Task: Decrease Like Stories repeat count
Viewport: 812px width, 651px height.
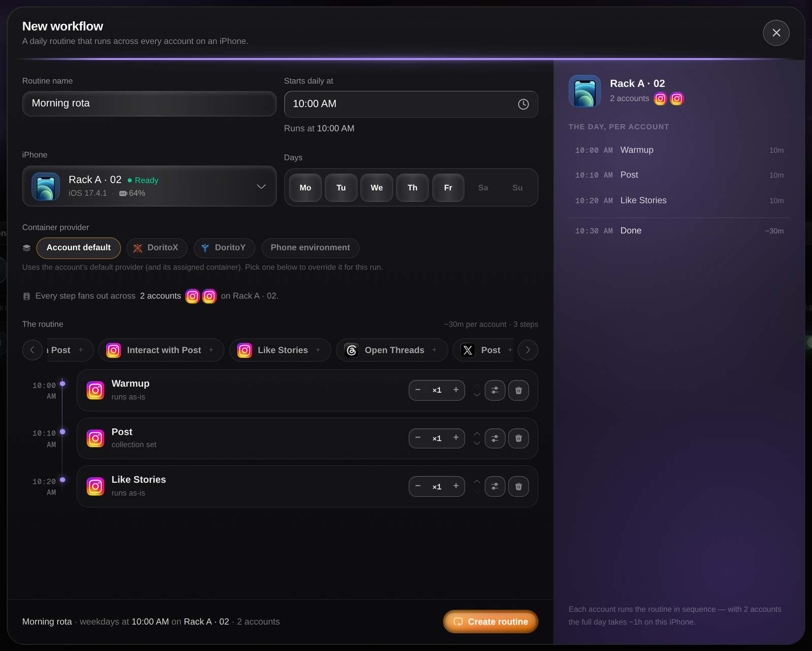Action: [418, 486]
